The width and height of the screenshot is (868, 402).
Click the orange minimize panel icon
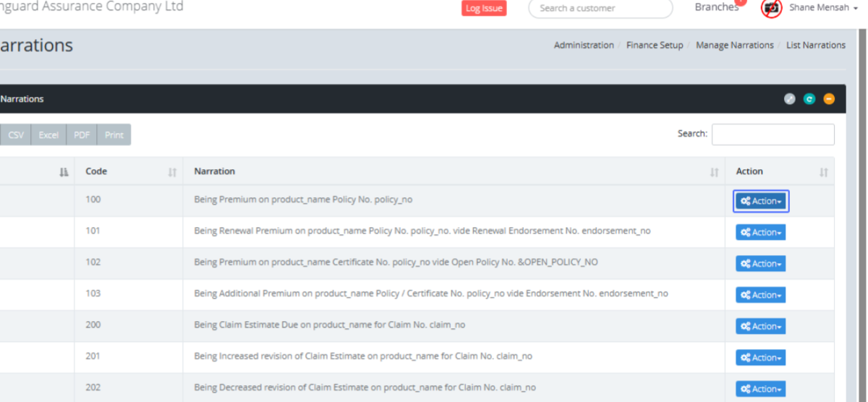click(829, 99)
